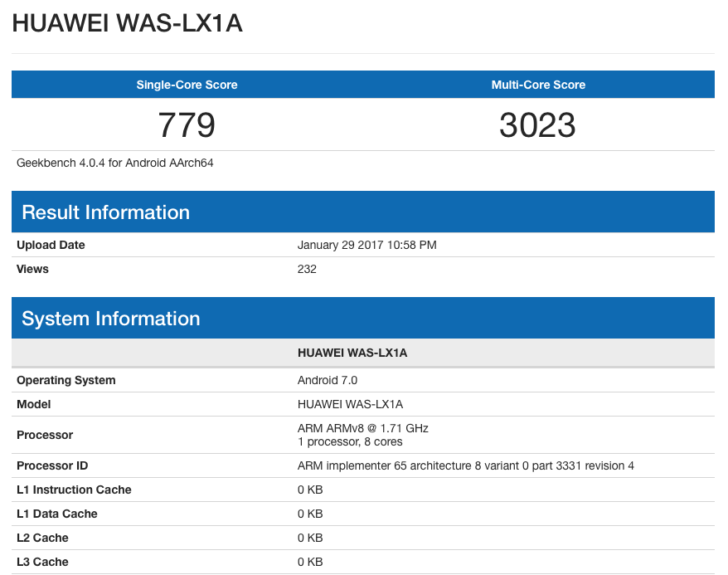Click the HUAWEI WAS-LX1A page title
Image resolution: width=728 pixels, height=575 pixels.
[127, 23]
